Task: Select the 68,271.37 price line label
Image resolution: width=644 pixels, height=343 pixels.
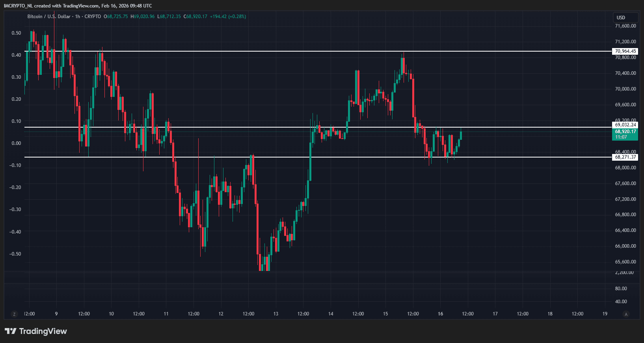Action: (x=625, y=157)
